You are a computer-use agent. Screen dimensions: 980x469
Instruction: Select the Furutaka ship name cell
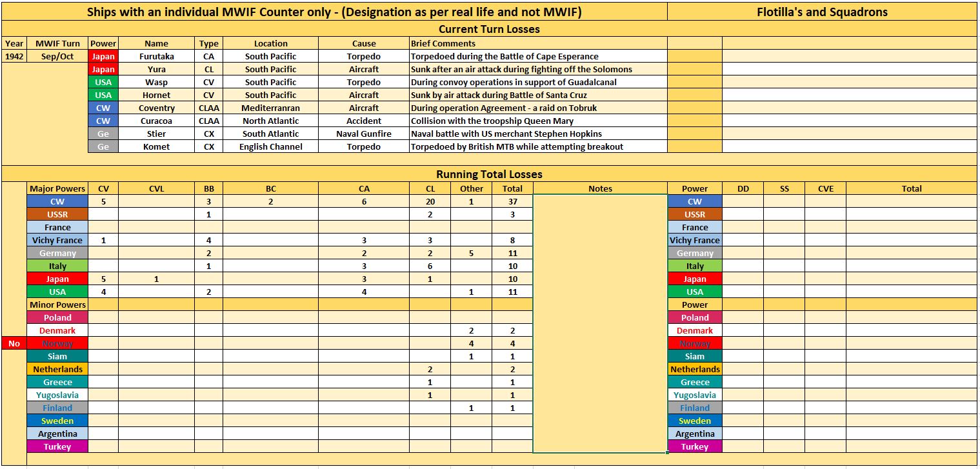coord(157,56)
